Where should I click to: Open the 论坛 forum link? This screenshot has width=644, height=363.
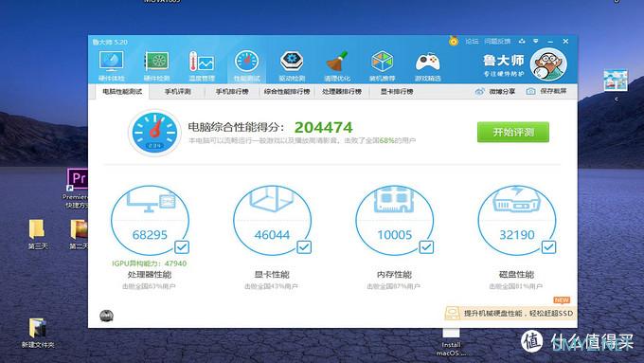472,41
